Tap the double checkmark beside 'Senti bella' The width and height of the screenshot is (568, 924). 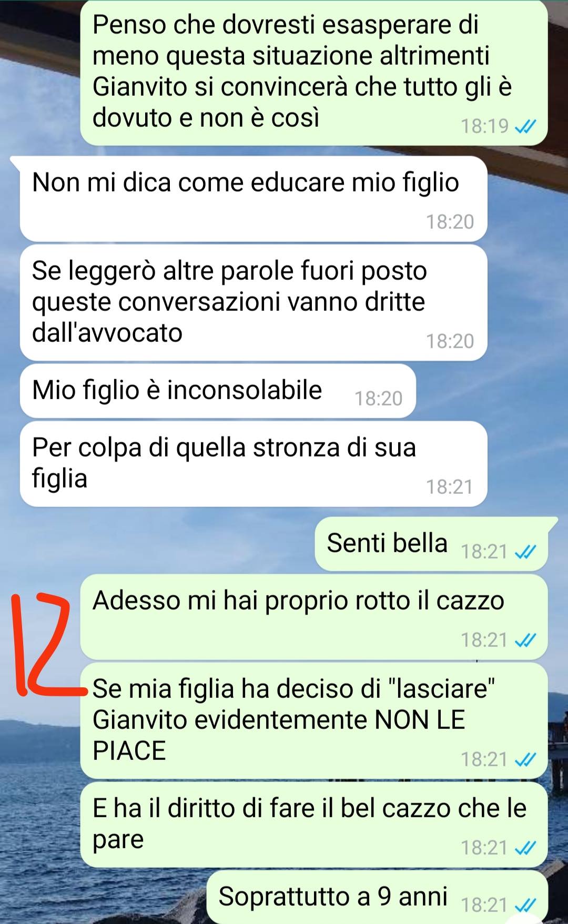point(525,552)
